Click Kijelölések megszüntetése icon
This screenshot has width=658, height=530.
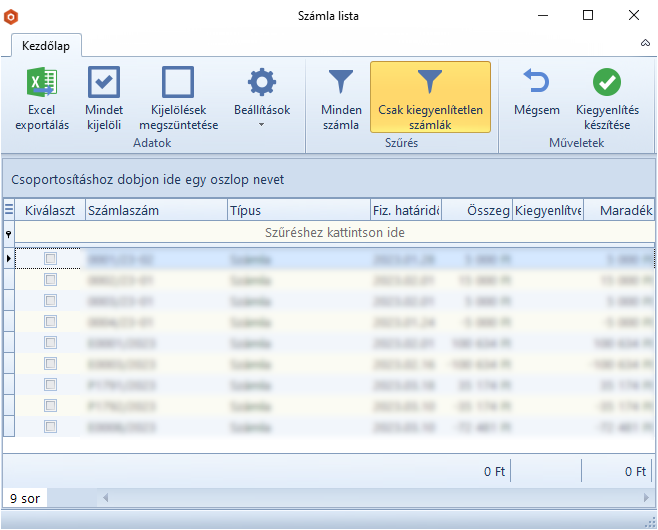coord(177,83)
